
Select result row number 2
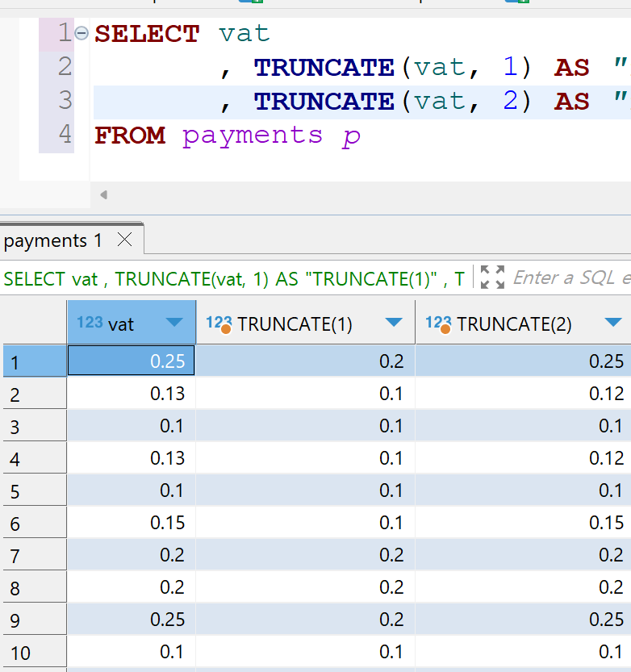click(x=35, y=394)
